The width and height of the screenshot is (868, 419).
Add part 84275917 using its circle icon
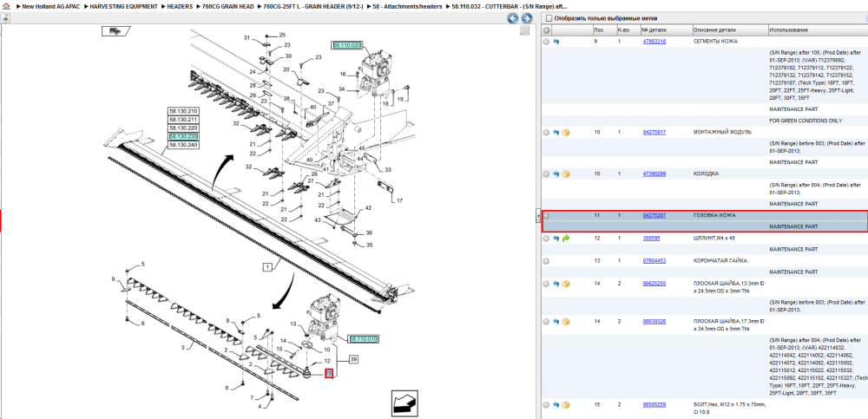(546, 133)
